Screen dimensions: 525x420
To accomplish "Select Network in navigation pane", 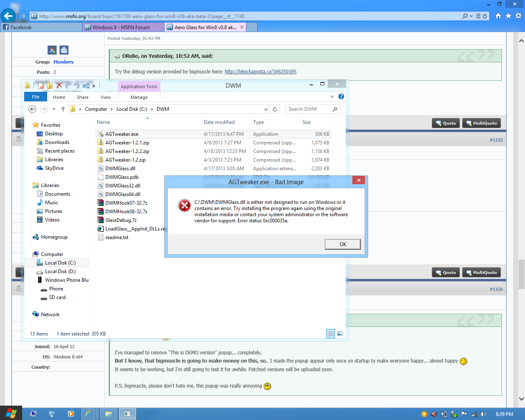I will tap(50, 315).
